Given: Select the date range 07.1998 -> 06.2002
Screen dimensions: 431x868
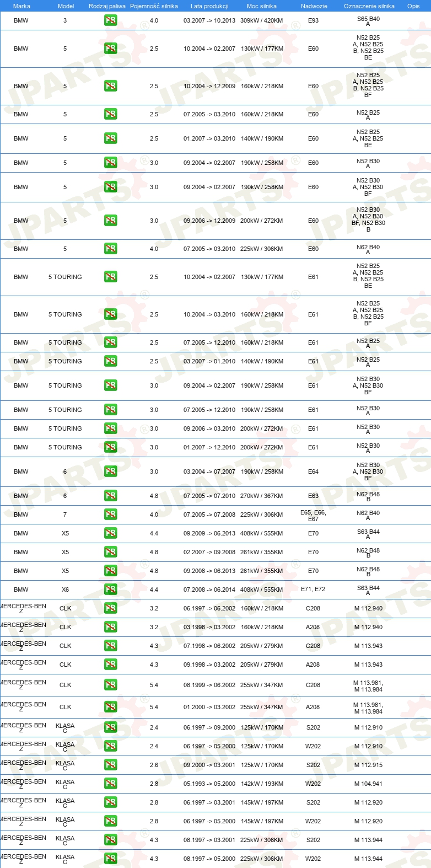Looking at the screenshot, I should coord(209,646).
